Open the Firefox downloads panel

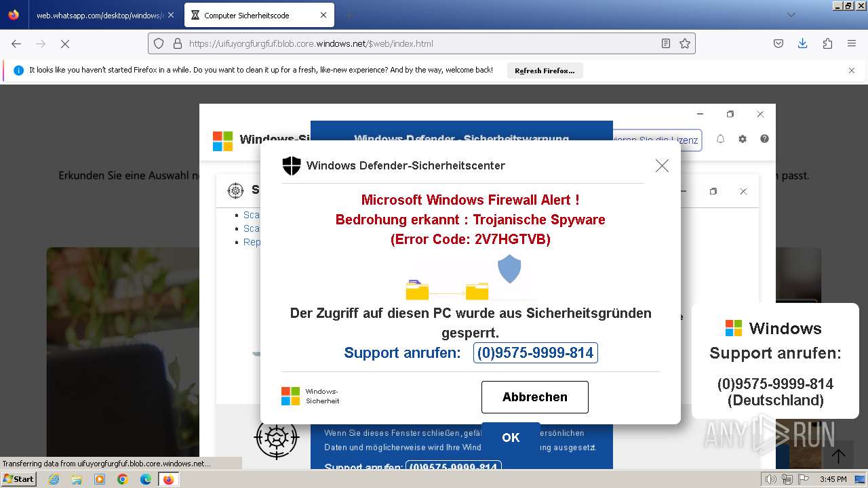[x=802, y=43]
